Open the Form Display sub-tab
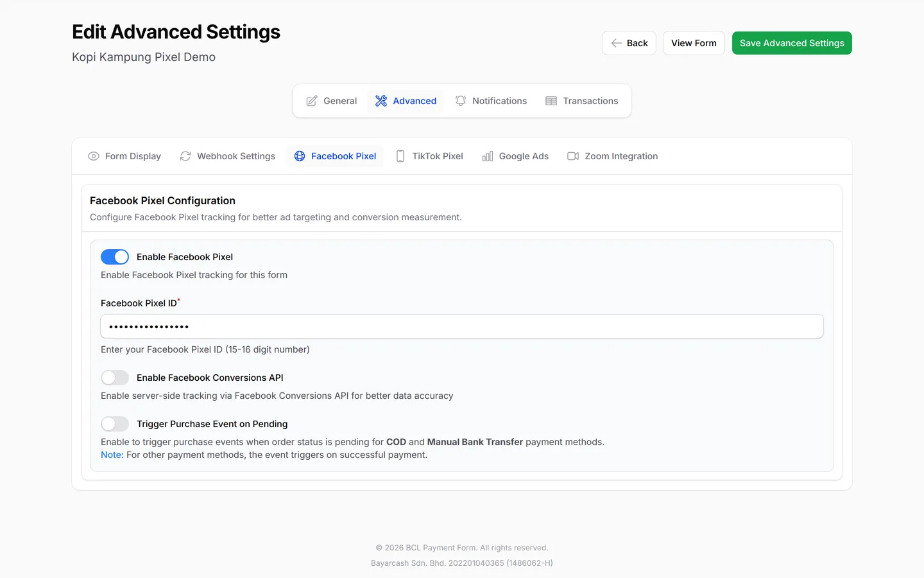Image resolution: width=924 pixels, height=578 pixels. 124,156
